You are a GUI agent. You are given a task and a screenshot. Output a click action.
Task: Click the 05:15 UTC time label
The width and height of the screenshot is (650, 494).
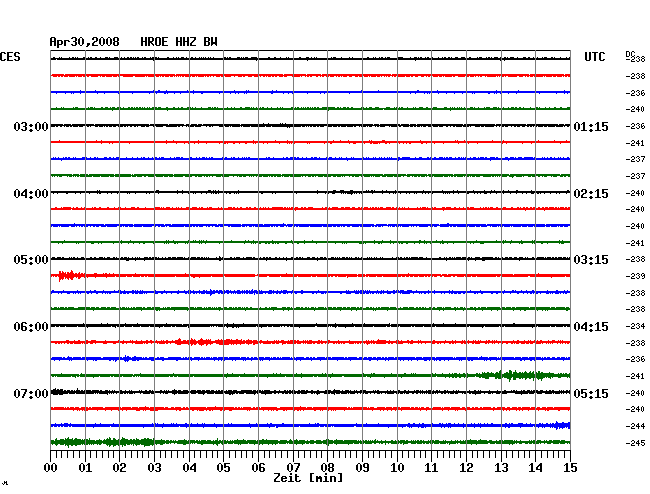click(x=591, y=393)
